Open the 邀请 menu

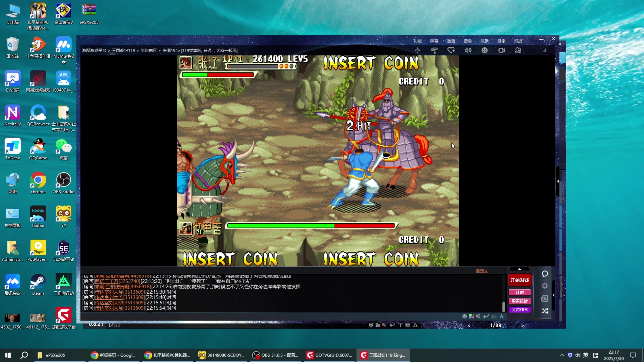(x=451, y=41)
